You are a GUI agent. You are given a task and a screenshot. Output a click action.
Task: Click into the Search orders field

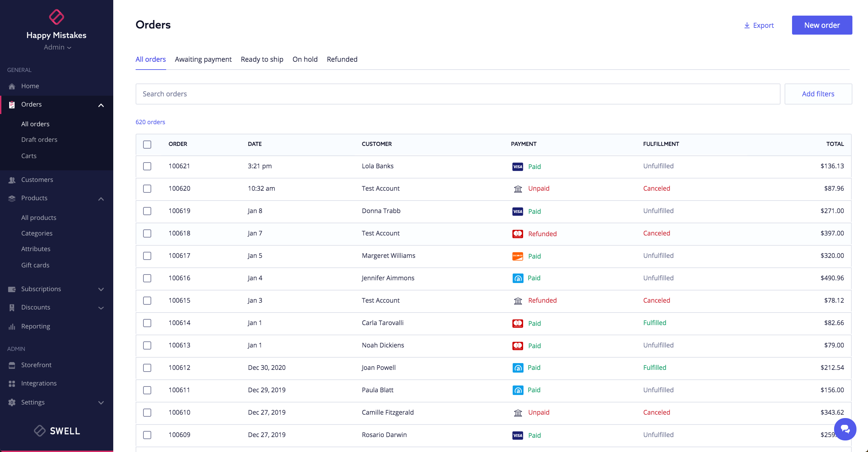click(458, 94)
